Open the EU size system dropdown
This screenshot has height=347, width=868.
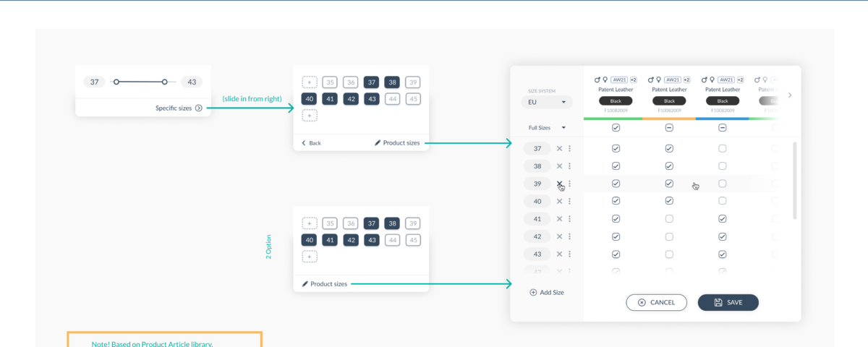[546, 102]
